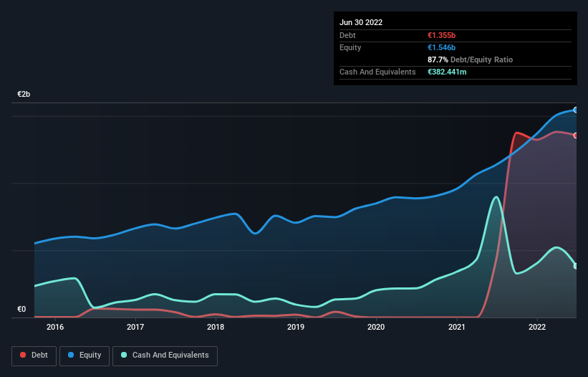Click the red Debt endpoint marker on chart

(x=575, y=135)
